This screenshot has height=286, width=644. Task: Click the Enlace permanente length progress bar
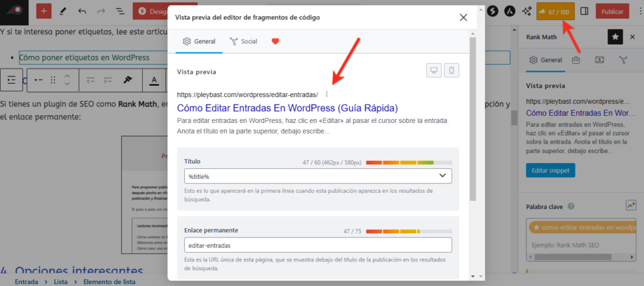[x=409, y=231]
